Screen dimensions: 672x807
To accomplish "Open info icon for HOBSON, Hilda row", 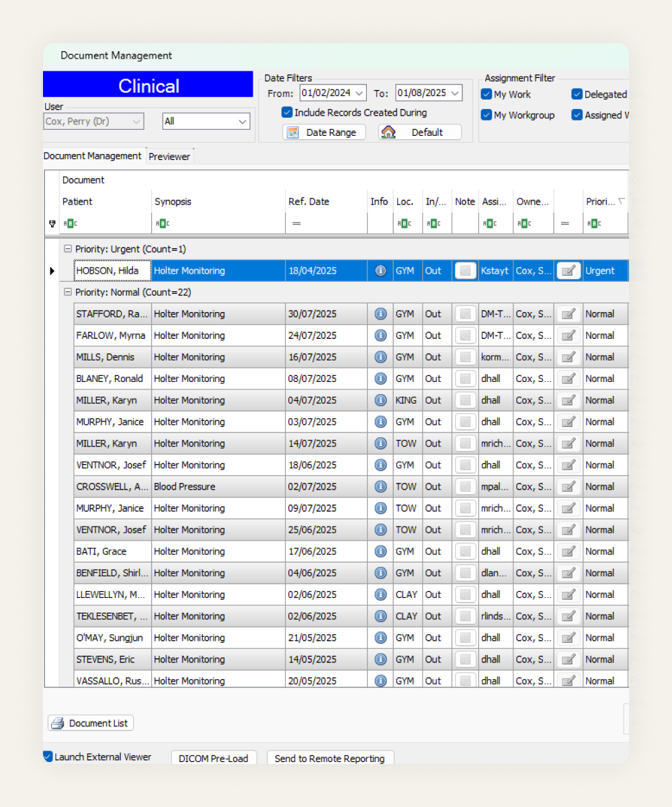I will 380,271.
